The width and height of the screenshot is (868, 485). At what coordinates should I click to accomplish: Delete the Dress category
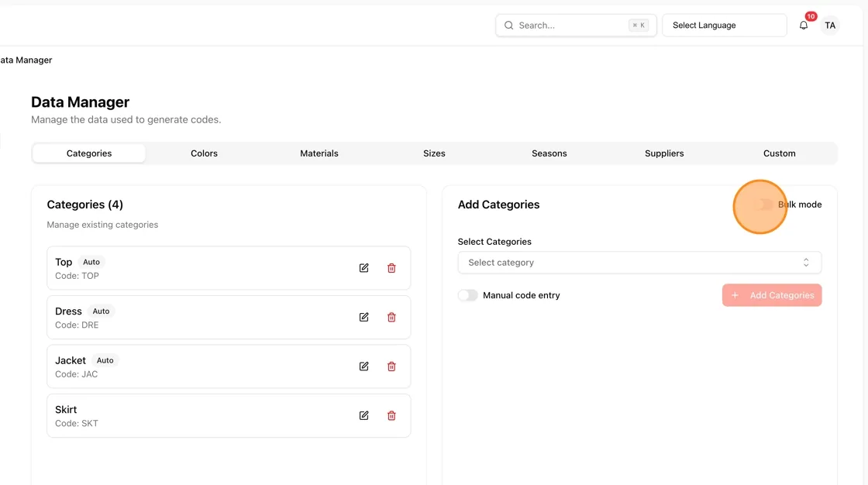[x=391, y=317]
